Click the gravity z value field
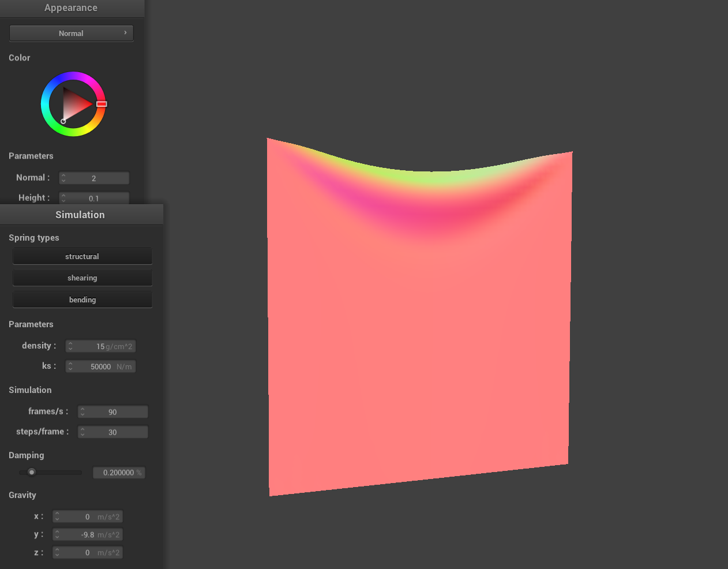The image size is (728, 569). (x=88, y=553)
